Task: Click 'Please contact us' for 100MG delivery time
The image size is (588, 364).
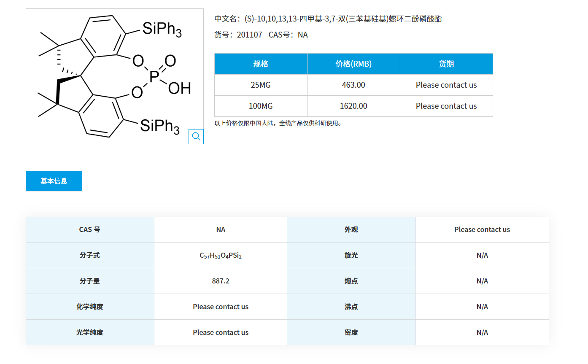Action: (x=446, y=106)
